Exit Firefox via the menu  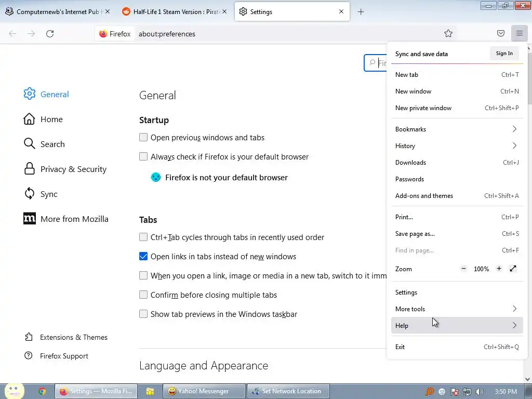(x=457, y=347)
